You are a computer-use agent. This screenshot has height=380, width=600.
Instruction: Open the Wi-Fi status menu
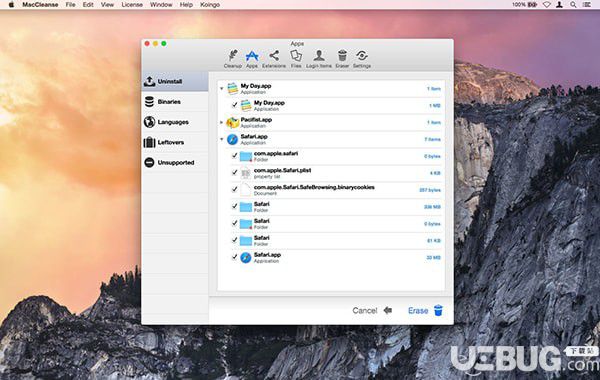pos(547,5)
